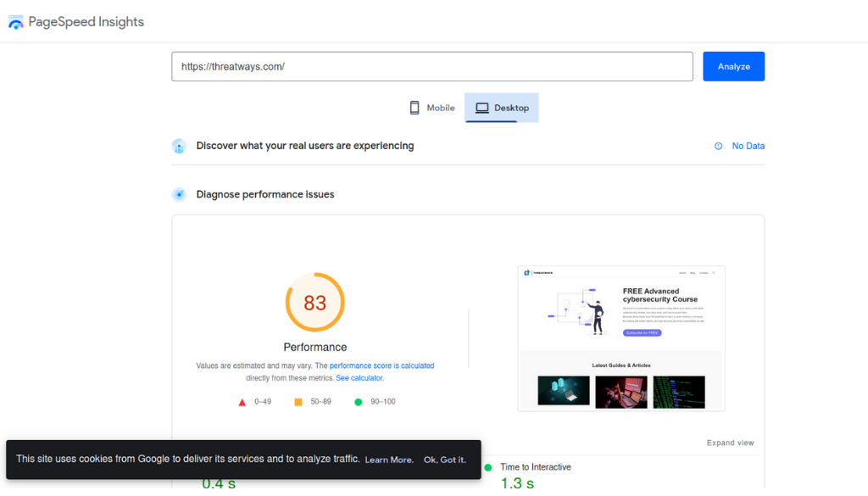868x496 pixels.
Task: Click 'Discover what your real users are experiencing'
Action: pyautogui.click(x=305, y=146)
